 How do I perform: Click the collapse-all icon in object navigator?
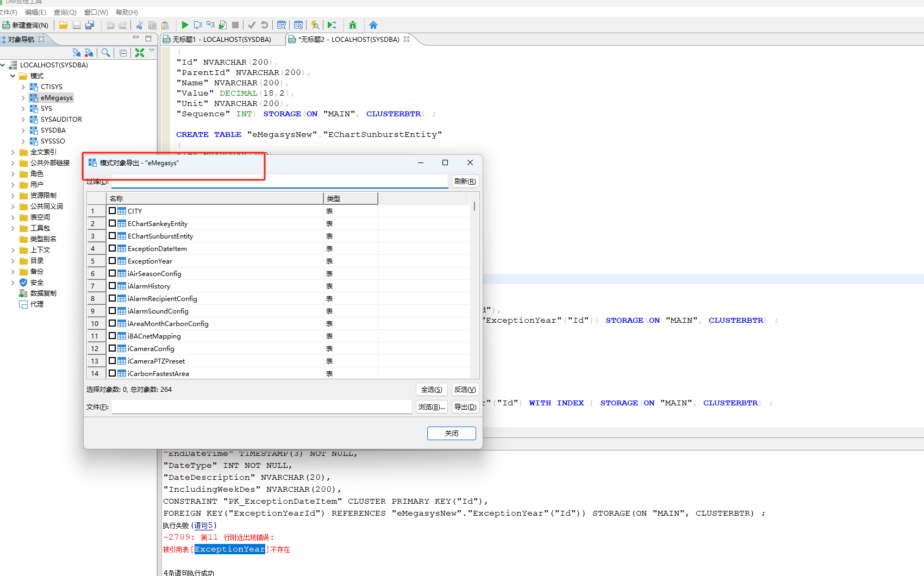click(x=123, y=53)
